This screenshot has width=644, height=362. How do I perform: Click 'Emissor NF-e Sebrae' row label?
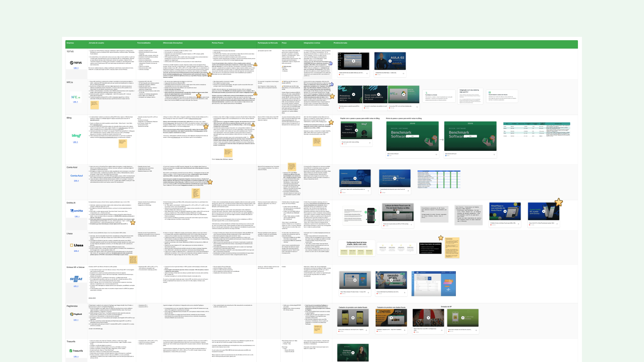click(x=75, y=267)
